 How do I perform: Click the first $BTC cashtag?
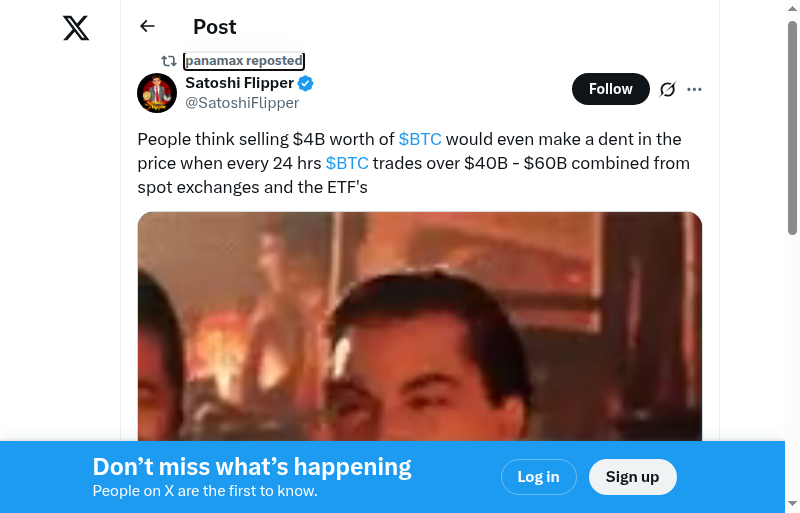[x=420, y=139]
